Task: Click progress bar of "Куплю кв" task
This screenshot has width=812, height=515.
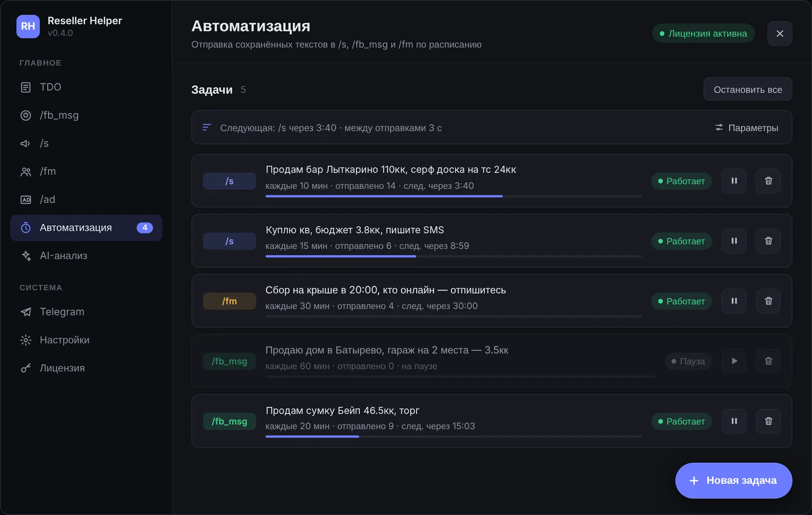Action: 453,256
